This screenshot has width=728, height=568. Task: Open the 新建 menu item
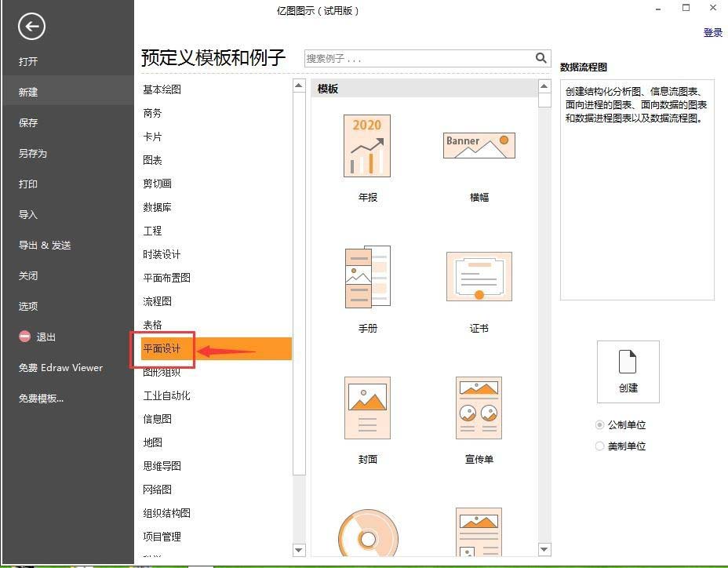click(x=28, y=92)
